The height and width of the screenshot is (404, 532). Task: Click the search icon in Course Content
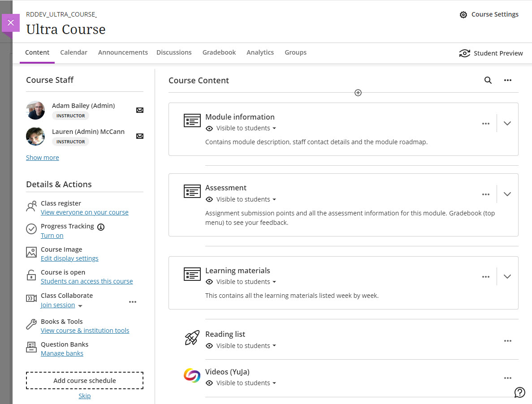pos(488,81)
